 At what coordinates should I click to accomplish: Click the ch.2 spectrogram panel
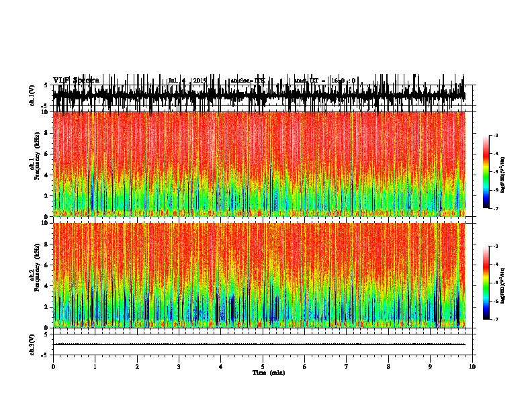(x=259, y=275)
